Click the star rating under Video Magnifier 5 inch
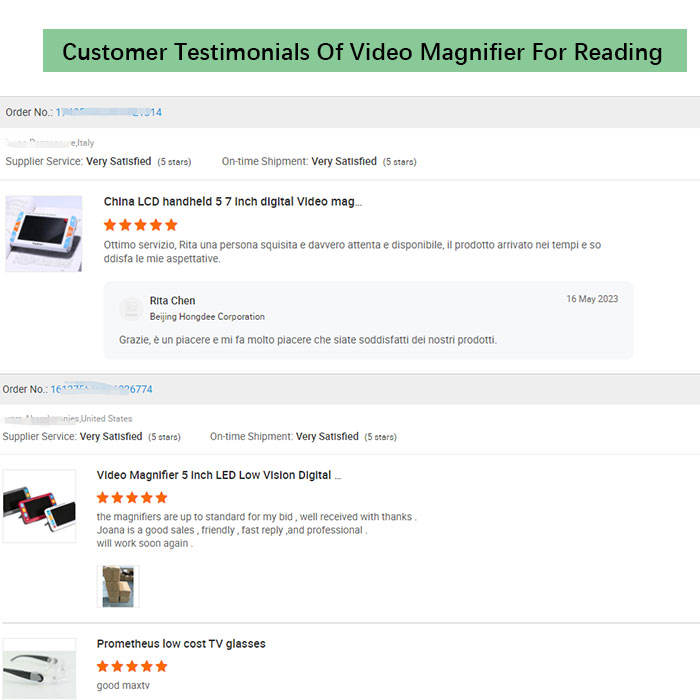The height and width of the screenshot is (700, 700). (132, 497)
